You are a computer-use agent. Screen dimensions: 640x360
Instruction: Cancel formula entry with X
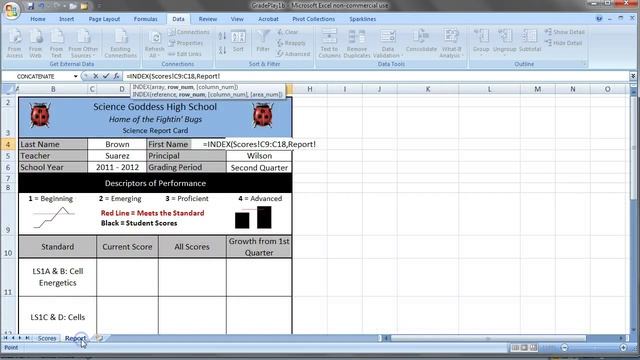point(96,76)
